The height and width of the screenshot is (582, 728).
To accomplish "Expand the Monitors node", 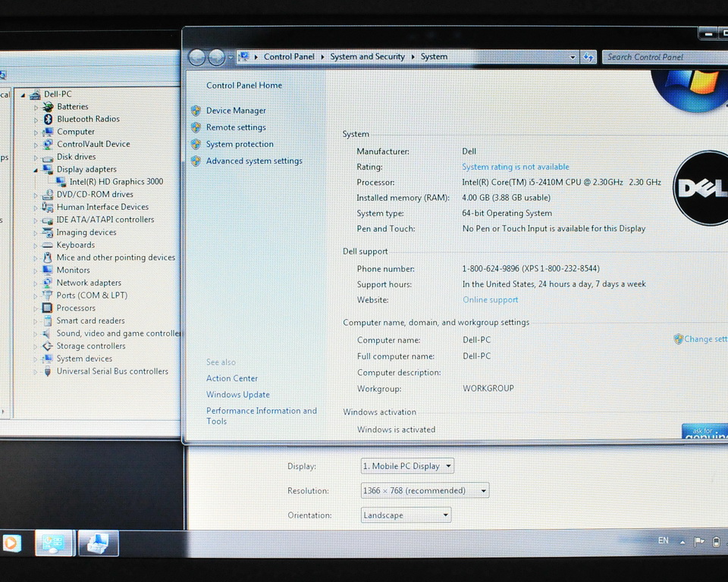I will pyautogui.click(x=36, y=271).
